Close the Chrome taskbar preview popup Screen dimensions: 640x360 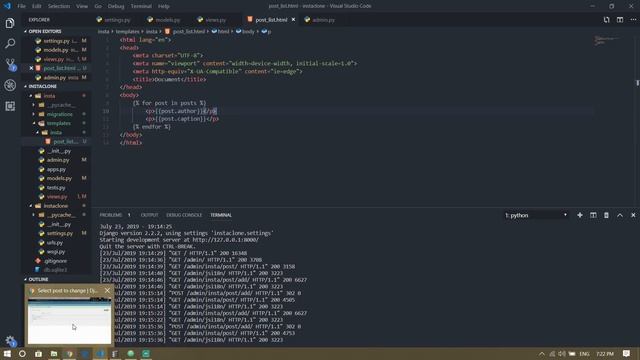[107, 291]
